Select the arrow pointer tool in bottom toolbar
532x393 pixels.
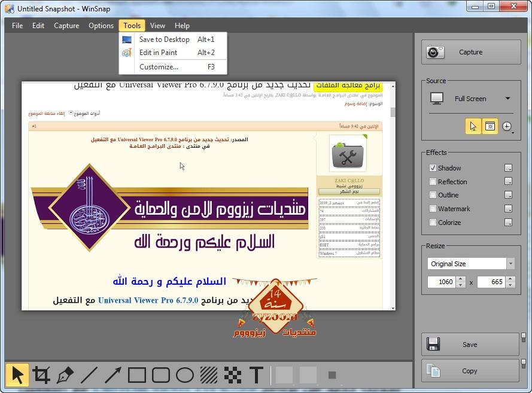pyautogui.click(x=17, y=375)
